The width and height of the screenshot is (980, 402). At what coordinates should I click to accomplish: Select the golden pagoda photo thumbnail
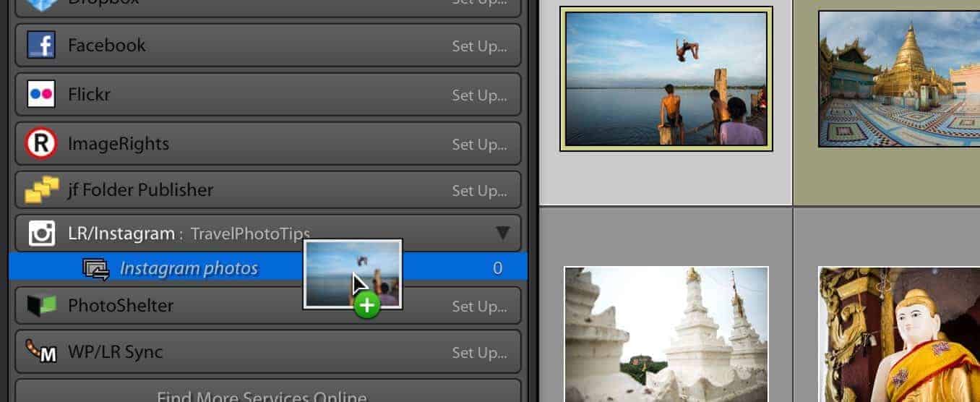(x=899, y=79)
